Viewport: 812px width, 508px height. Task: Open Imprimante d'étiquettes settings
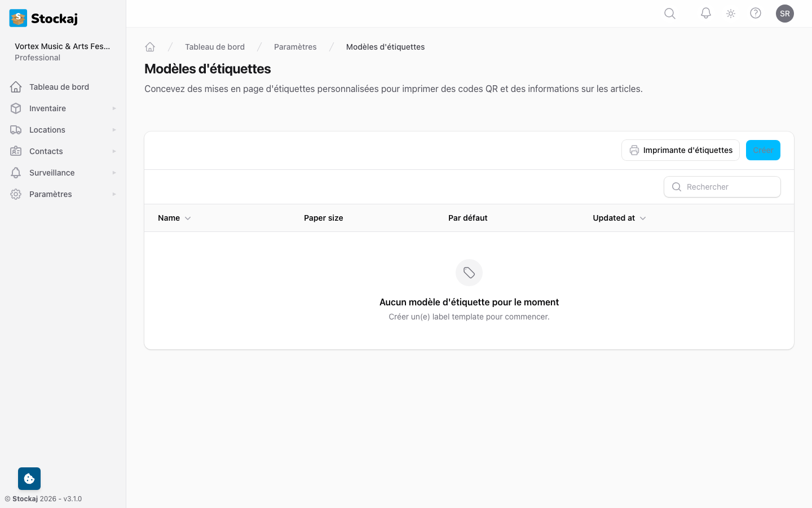tap(680, 150)
